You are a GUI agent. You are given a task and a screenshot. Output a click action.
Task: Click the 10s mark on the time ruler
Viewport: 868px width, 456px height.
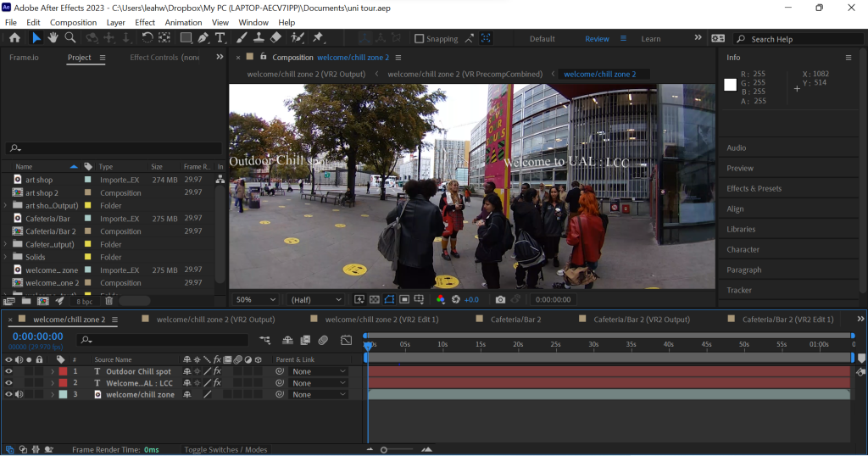[x=442, y=344]
